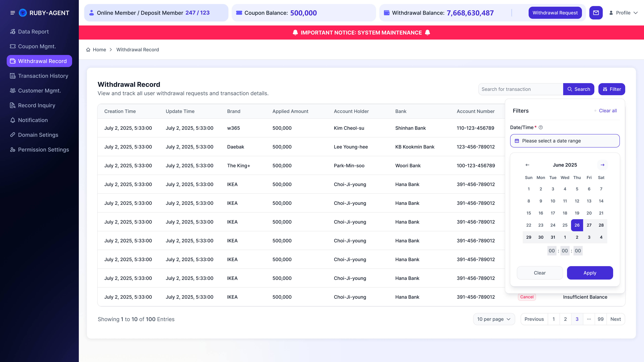Open the Profile dropdown menu
The image size is (644, 362).
tap(623, 13)
